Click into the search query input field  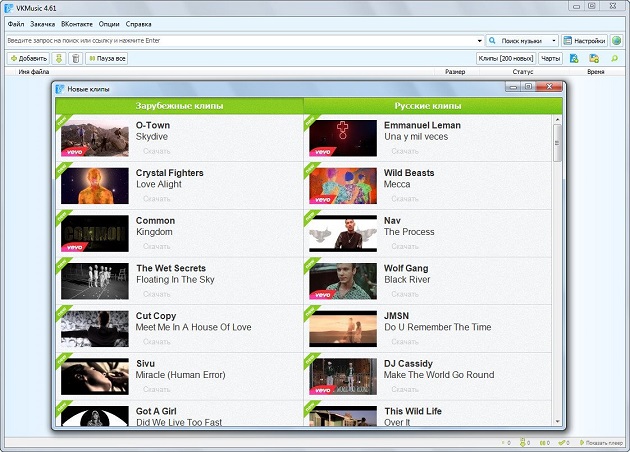(x=241, y=41)
